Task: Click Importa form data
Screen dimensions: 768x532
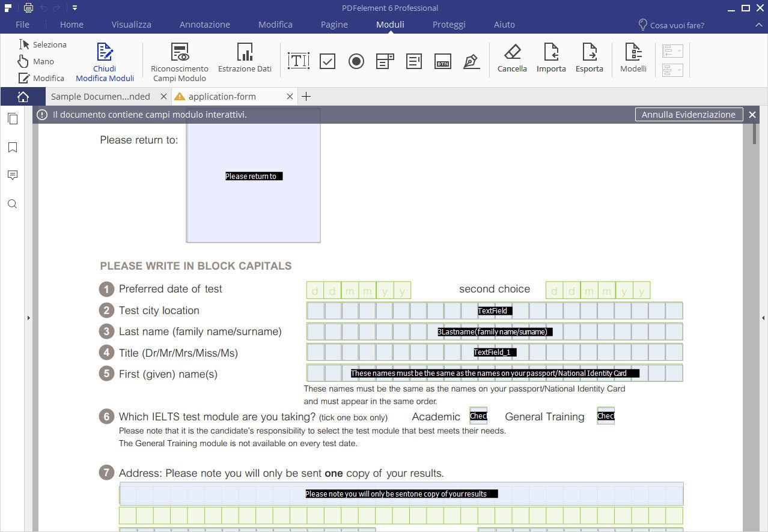Action: tap(551, 58)
